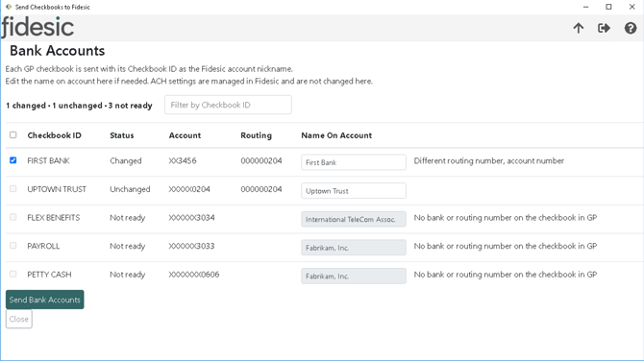The image size is (644, 361).
Task: Toggle the UPTOWN TRUST checkbox
Action: (13, 189)
